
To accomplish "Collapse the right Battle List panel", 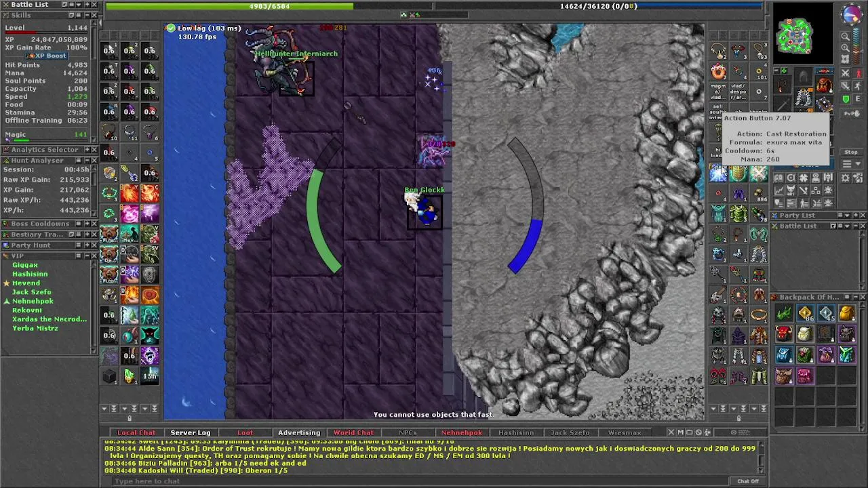I will (x=856, y=226).
